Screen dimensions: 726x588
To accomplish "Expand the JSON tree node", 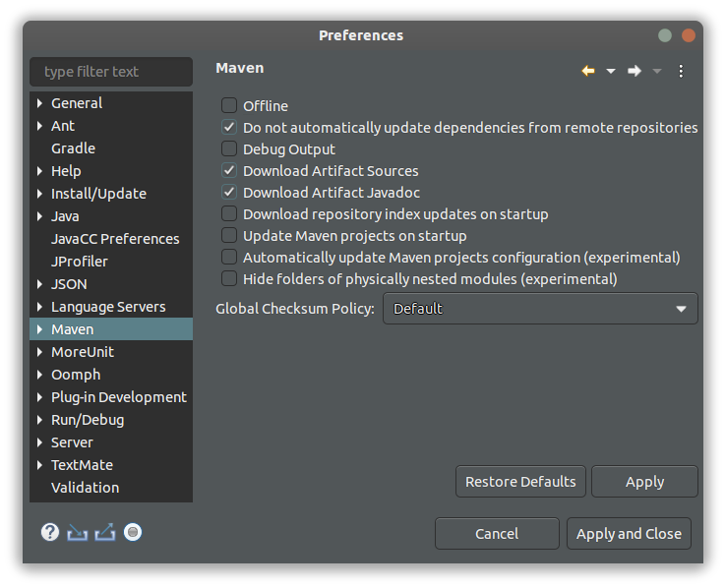I will click(39, 284).
